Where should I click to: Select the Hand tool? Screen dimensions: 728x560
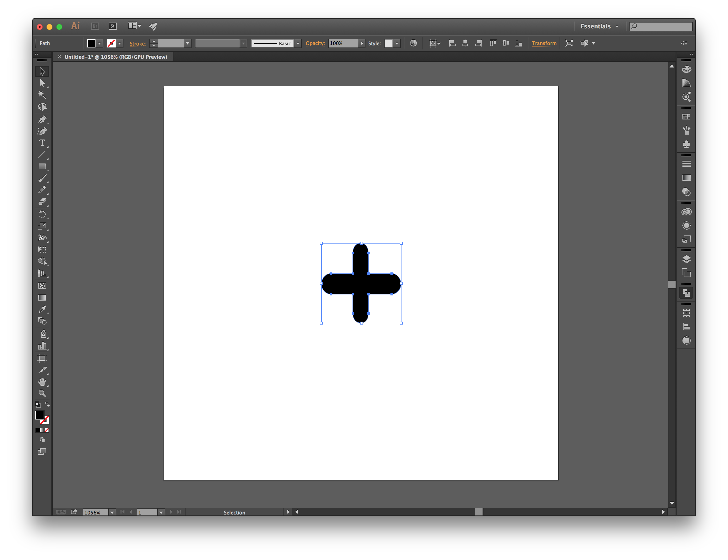[x=42, y=382]
